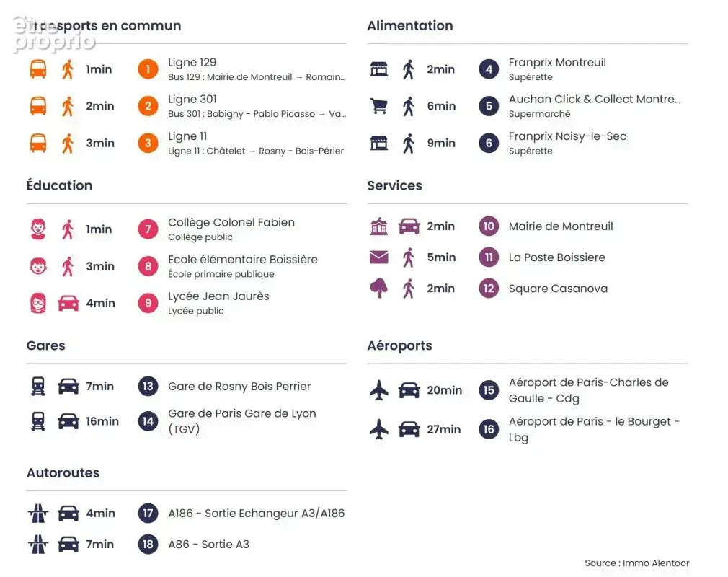Click the highway icon beside A86 - Sortie A3

pos(38,544)
